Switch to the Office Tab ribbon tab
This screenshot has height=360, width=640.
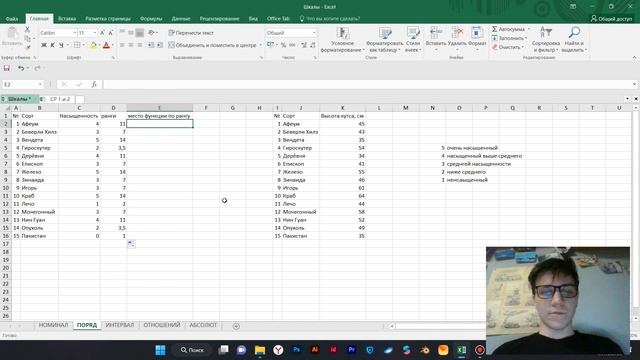pyautogui.click(x=278, y=19)
